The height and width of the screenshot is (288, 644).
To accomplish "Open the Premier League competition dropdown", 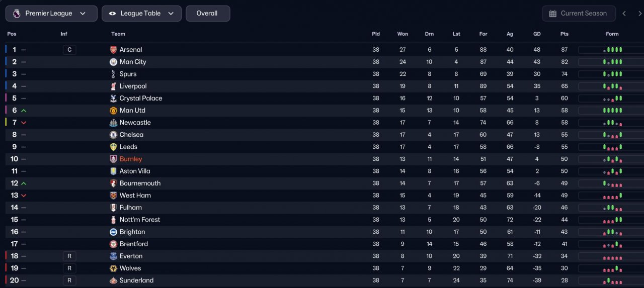I will coord(51,14).
